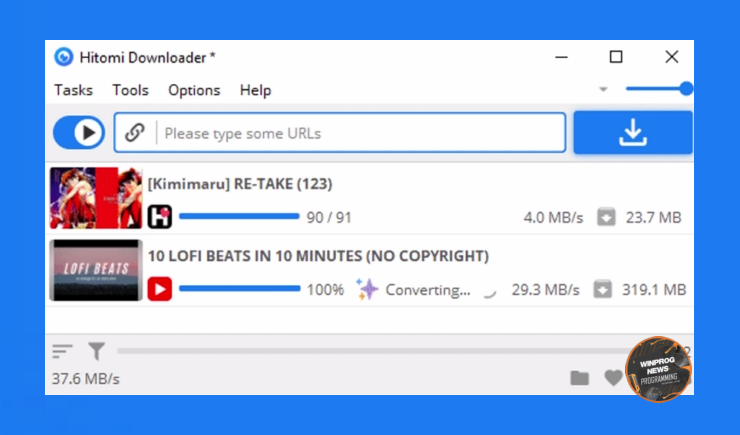Click the 90 / 91 page count

coord(329,218)
